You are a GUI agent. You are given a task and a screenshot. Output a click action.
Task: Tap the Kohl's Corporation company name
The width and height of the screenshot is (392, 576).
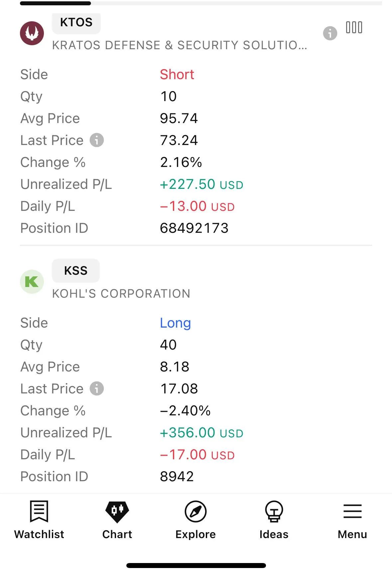point(121,294)
